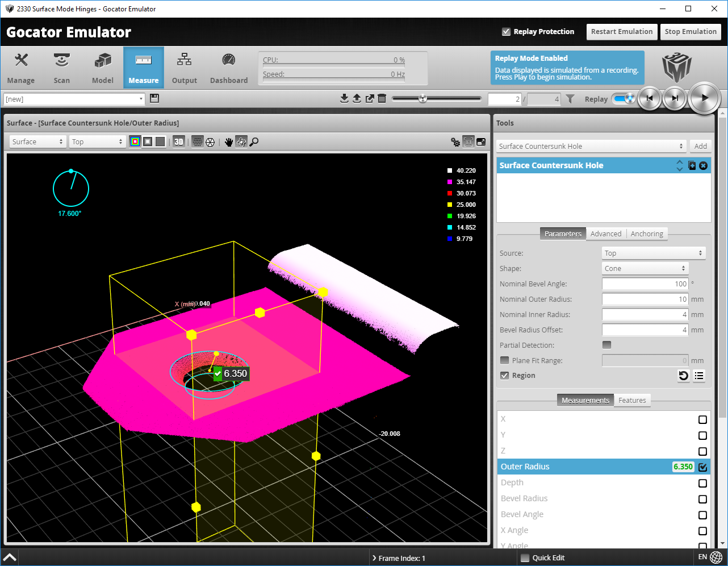This screenshot has height=566, width=728.
Task: Switch to the Anchoring tab
Action: pos(647,234)
